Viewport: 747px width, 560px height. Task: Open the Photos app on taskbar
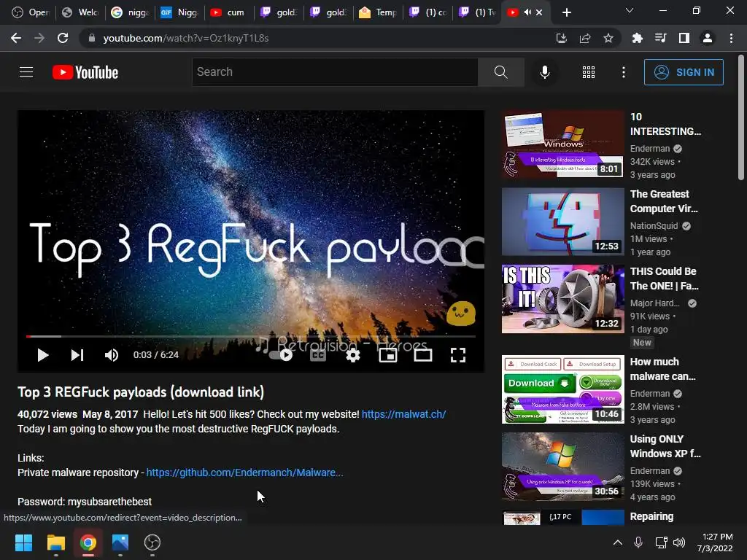click(x=120, y=542)
